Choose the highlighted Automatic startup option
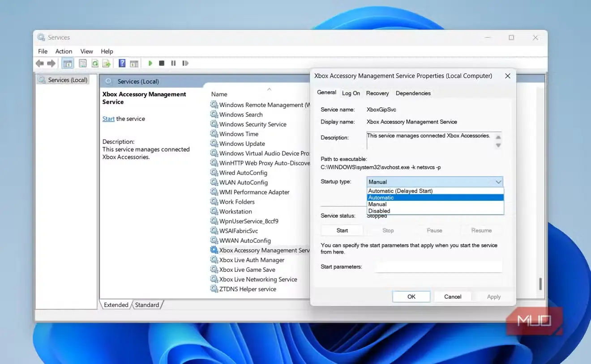Image resolution: width=591 pixels, height=364 pixels. click(x=435, y=198)
